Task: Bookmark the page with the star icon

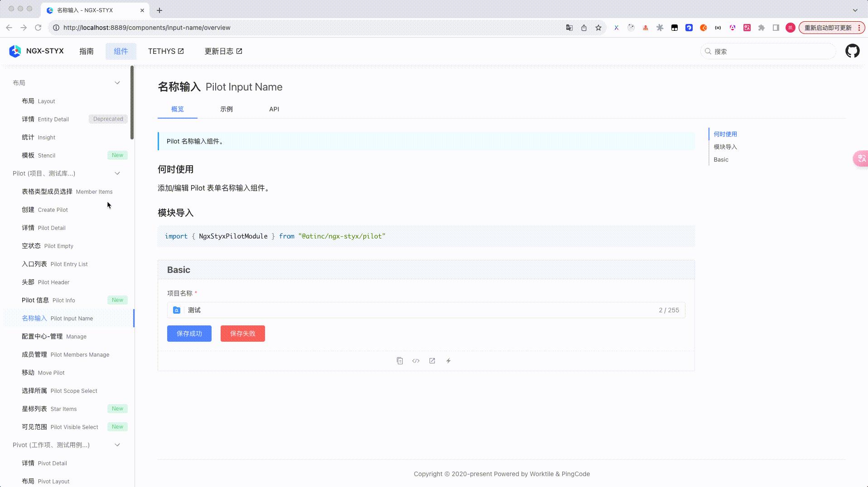Action: 598,28
